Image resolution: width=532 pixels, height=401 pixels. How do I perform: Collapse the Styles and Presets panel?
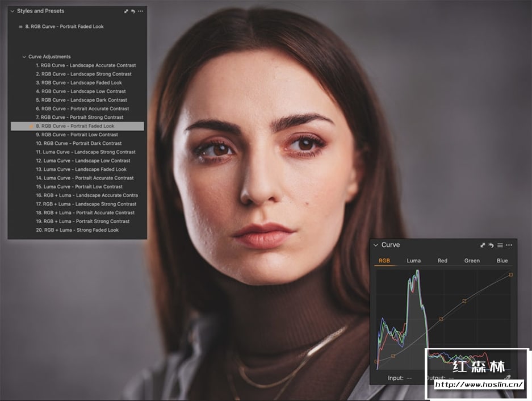click(x=12, y=11)
